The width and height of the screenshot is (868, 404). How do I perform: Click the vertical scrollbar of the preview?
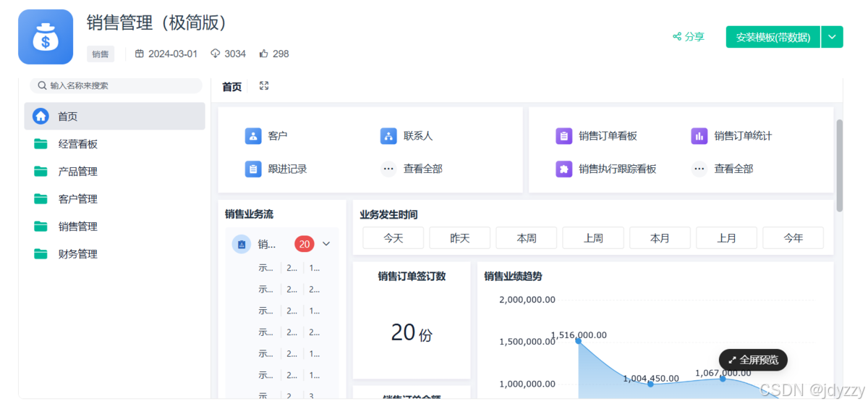(x=840, y=165)
